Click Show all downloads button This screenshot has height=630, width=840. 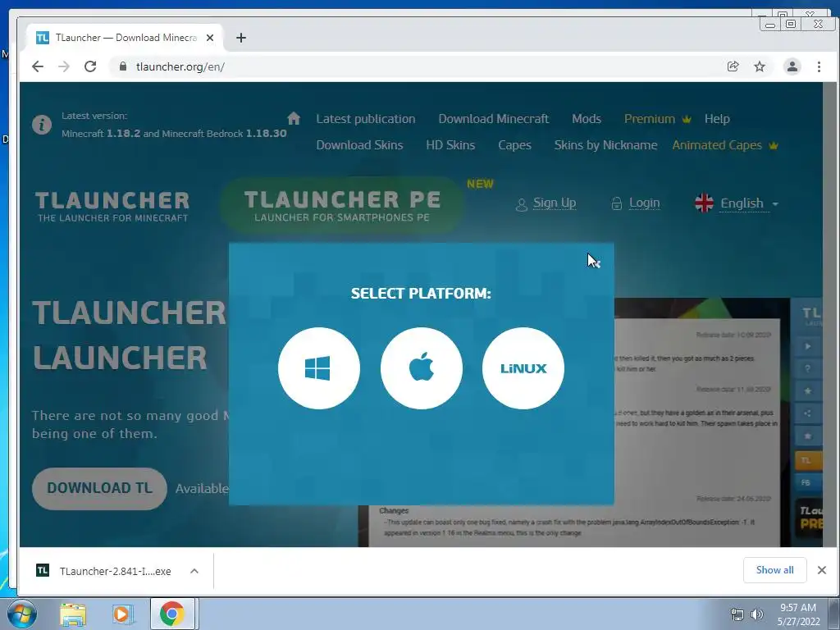coord(774,570)
